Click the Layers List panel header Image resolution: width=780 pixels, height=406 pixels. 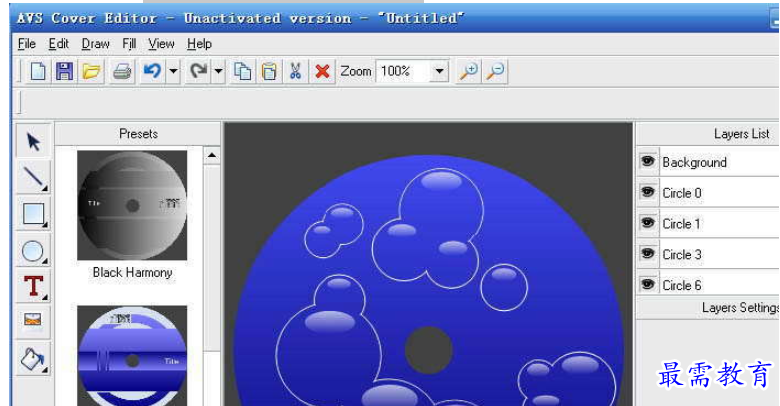point(708,134)
